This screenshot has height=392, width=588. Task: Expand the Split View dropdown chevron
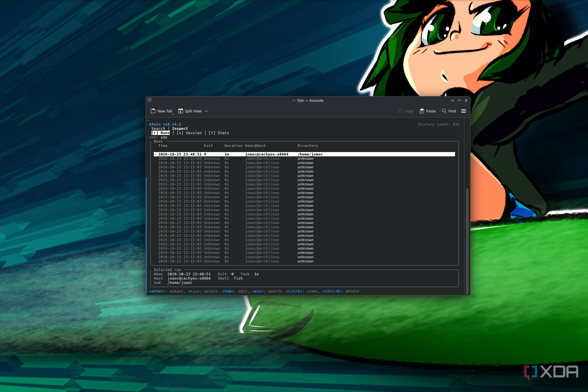tap(206, 111)
